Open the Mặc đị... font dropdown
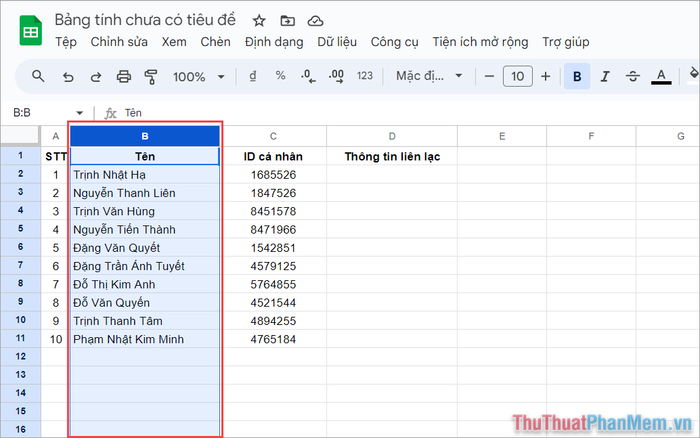 (429, 76)
